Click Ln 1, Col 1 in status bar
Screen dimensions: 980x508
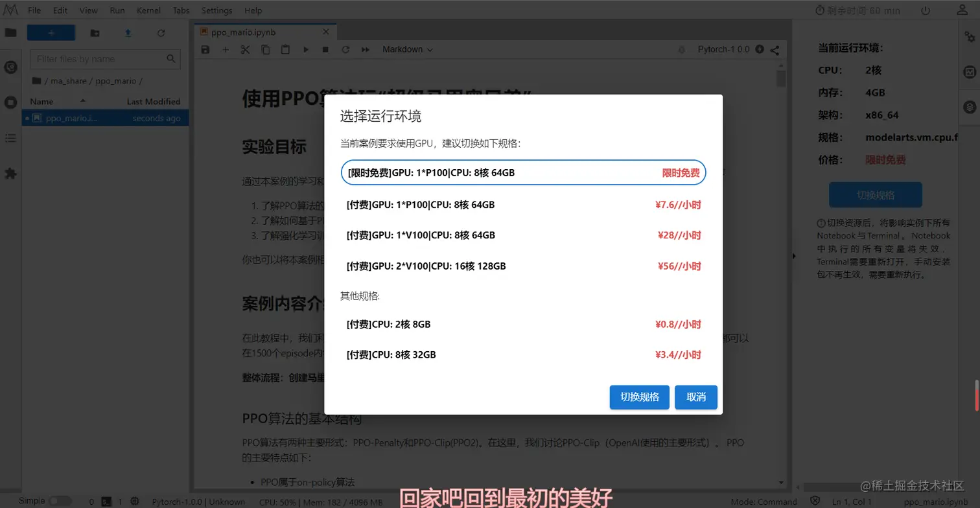(852, 502)
